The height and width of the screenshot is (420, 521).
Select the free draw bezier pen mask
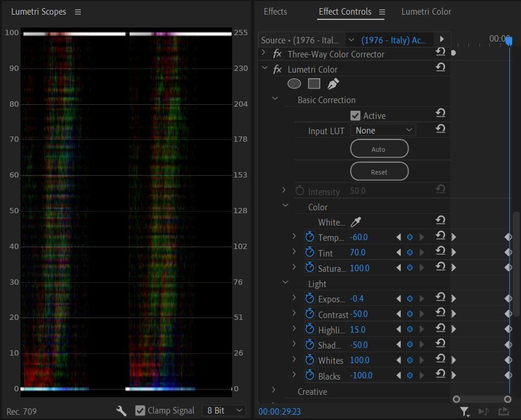(x=333, y=84)
